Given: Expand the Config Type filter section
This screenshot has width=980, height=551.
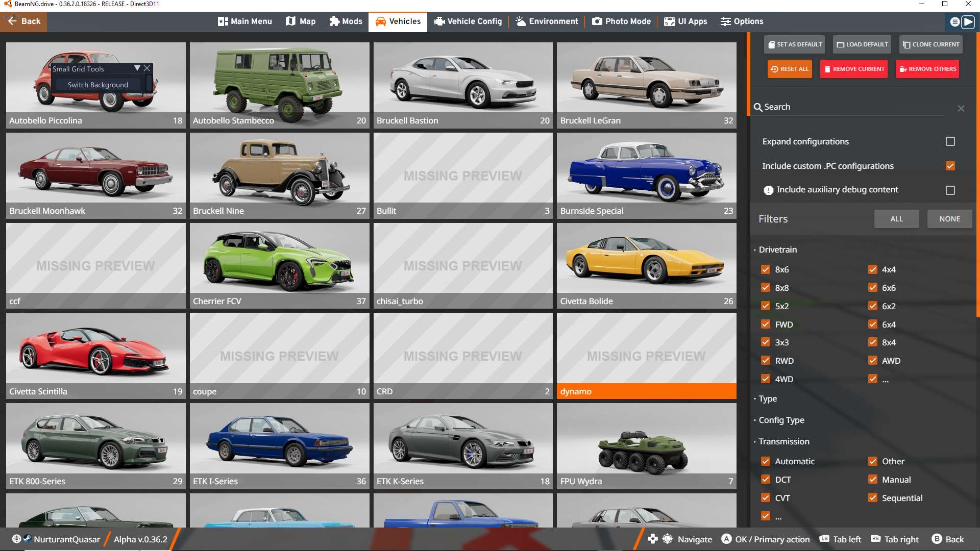Looking at the screenshot, I should tap(781, 420).
